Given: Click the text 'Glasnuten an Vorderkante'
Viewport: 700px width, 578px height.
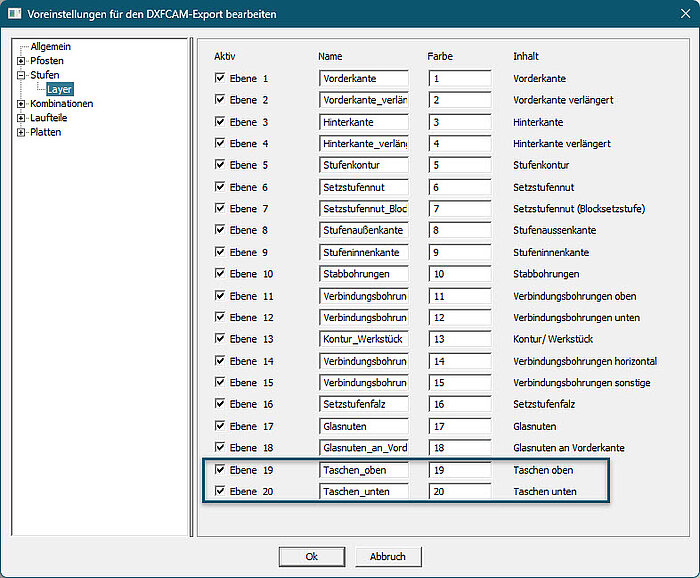Looking at the screenshot, I should pyautogui.click(x=569, y=448).
